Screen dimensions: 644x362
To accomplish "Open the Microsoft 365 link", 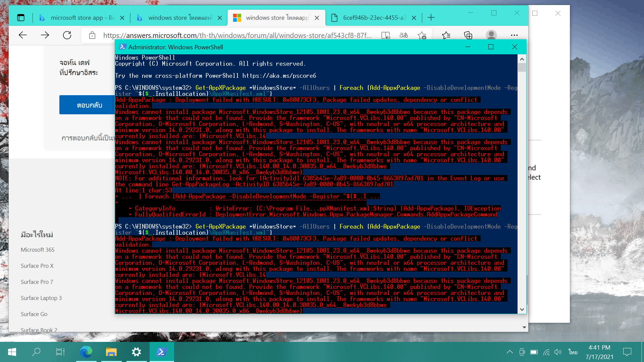I will coord(38,250).
